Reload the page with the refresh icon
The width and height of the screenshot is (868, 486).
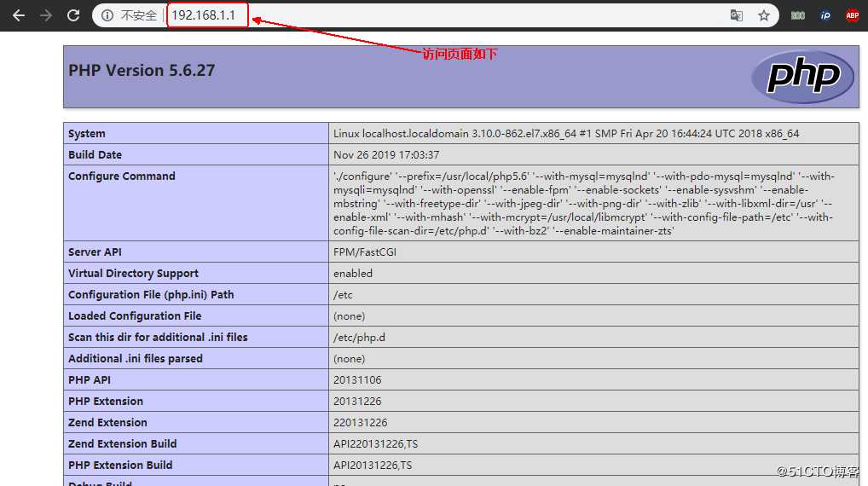click(73, 15)
